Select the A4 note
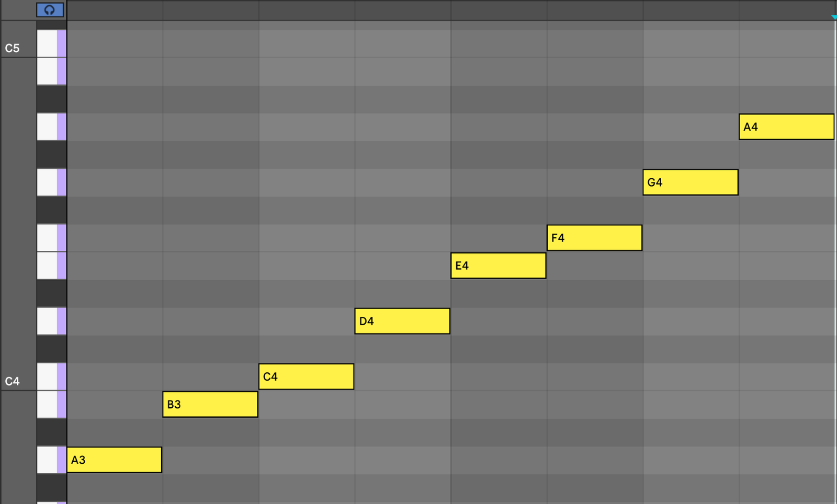Screen dimensions: 837x504 coord(786,127)
